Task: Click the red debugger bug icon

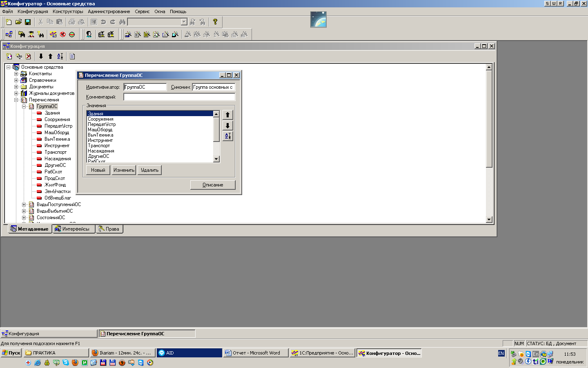Action: point(62,34)
